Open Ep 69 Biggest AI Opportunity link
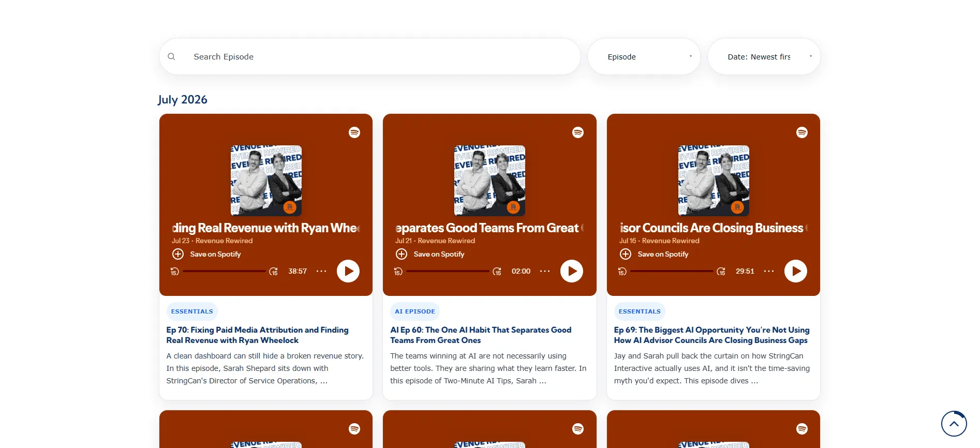The width and height of the screenshot is (980, 448). (x=711, y=335)
